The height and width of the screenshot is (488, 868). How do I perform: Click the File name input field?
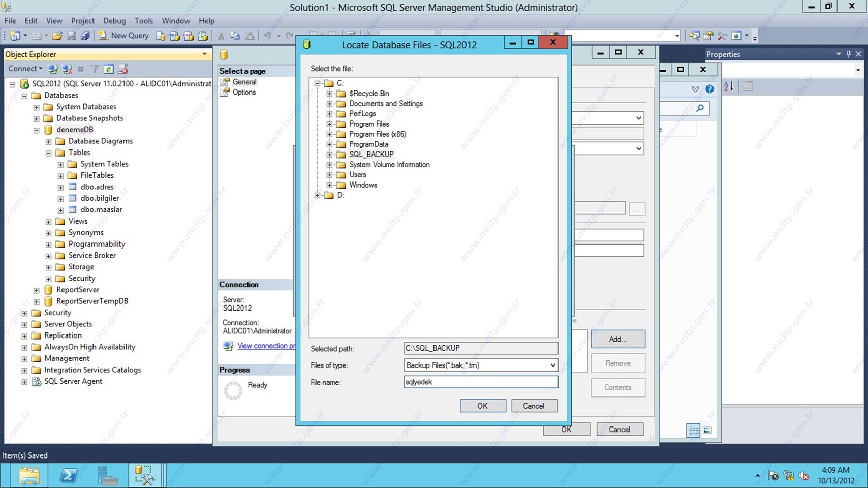click(481, 382)
